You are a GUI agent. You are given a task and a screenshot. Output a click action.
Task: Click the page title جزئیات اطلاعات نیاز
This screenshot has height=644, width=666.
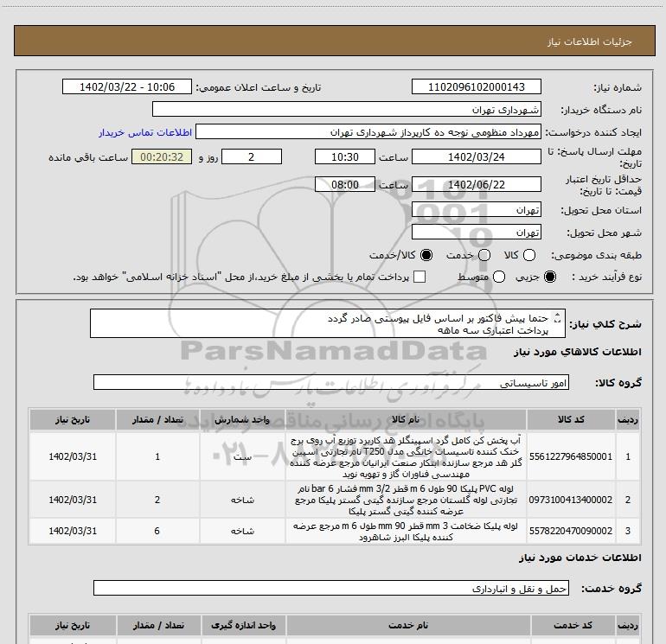590,41
